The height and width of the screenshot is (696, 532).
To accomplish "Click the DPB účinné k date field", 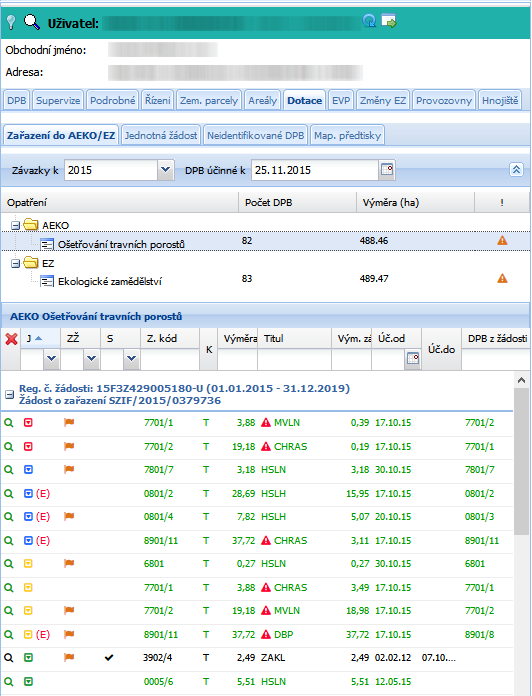I will coord(315,170).
